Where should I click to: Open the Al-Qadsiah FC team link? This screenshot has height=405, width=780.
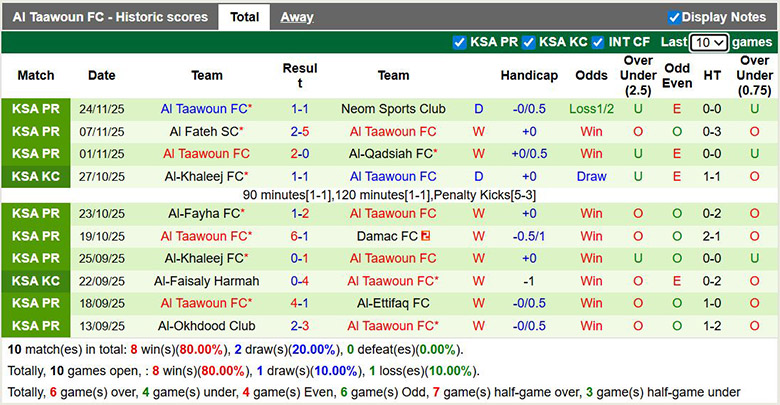coord(390,154)
